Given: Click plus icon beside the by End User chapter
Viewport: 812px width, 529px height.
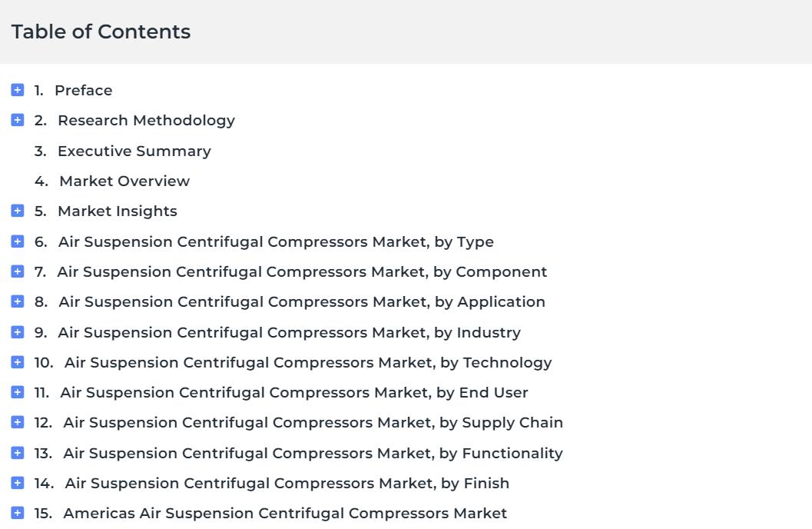Looking at the screenshot, I should 18,392.
